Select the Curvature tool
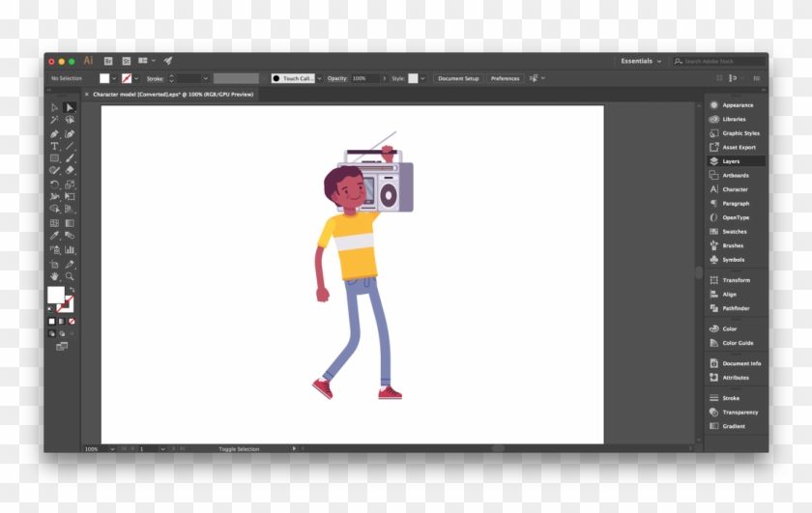This screenshot has height=513, width=812. (70, 133)
